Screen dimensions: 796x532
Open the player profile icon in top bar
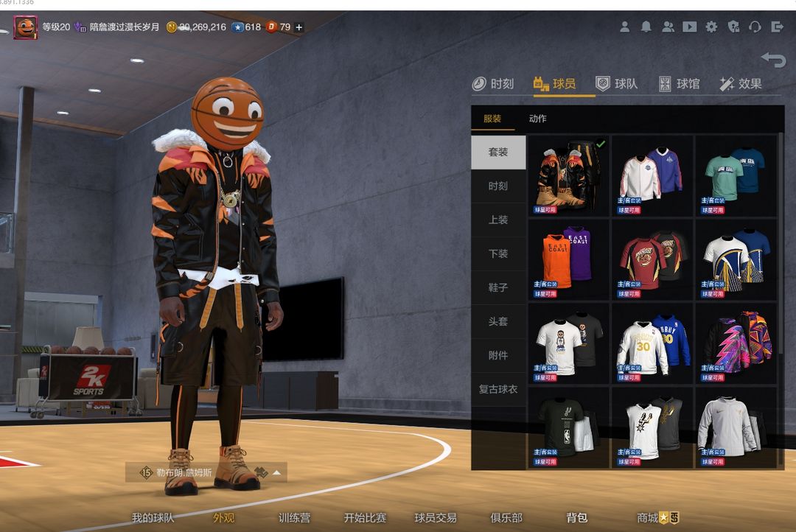(624, 27)
